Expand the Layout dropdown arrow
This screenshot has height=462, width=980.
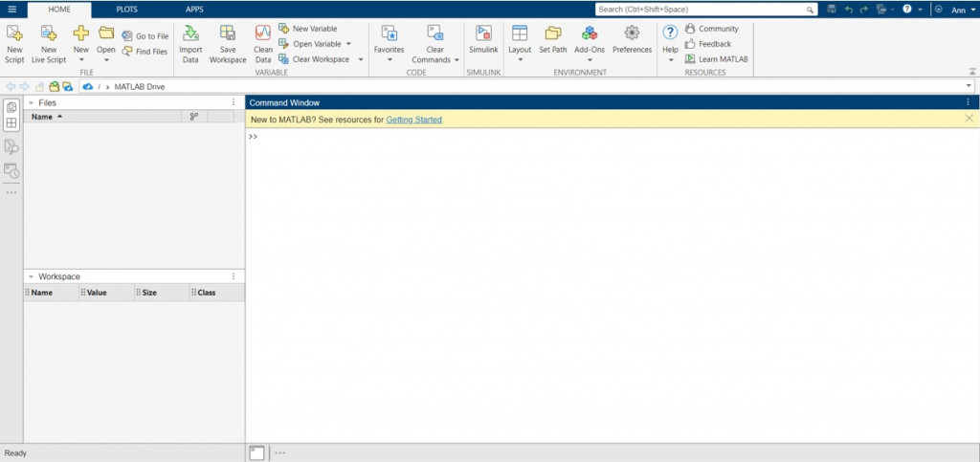coord(520,60)
